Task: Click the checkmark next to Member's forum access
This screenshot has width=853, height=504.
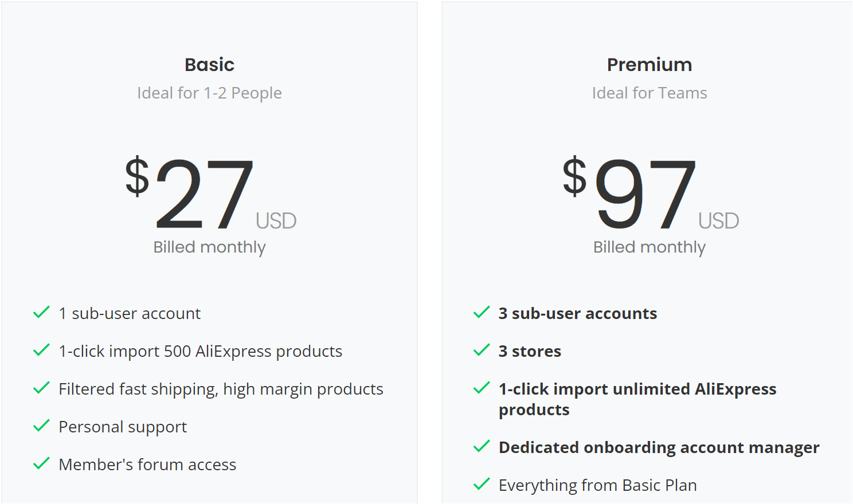Action: click(x=41, y=464)
